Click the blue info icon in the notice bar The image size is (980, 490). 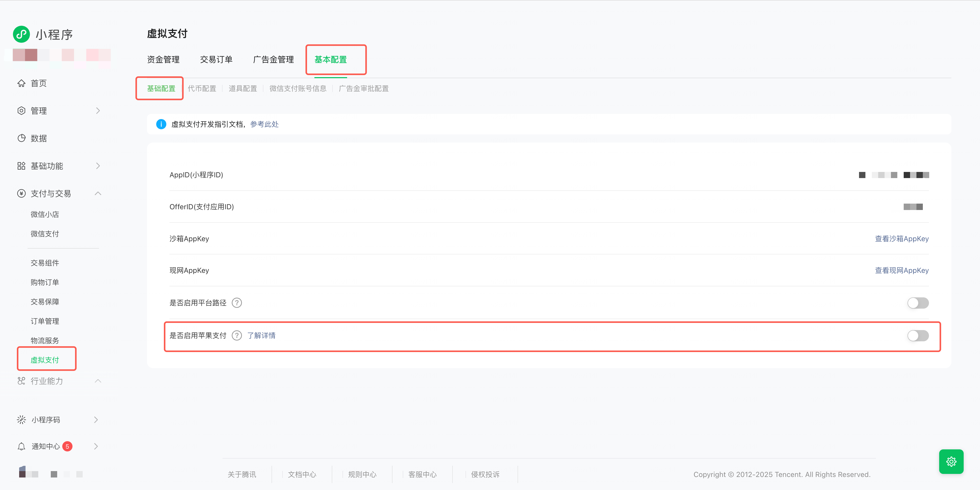tap(161, 124)
